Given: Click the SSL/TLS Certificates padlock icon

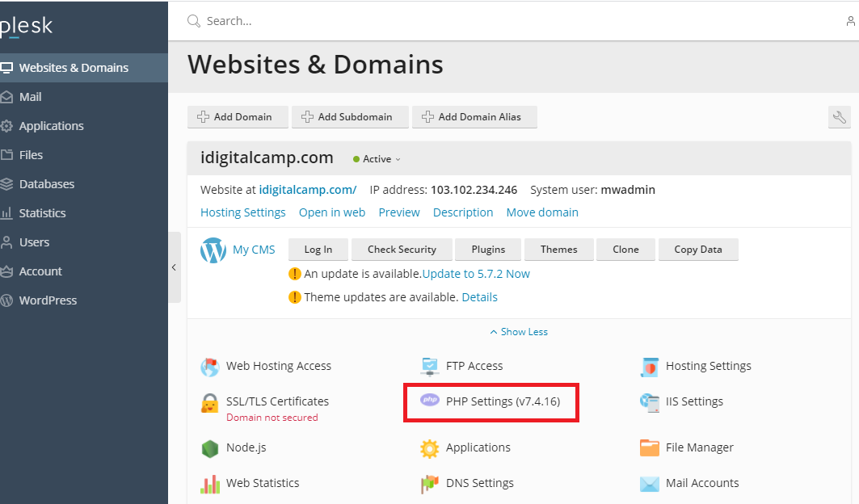Looking at the screenshot, I should 209,403.
